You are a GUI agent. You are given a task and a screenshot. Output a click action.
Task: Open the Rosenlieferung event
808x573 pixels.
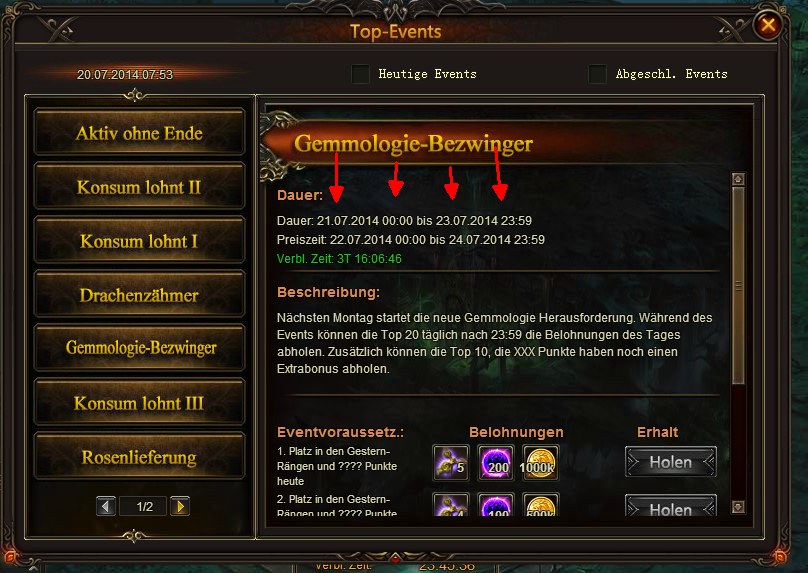pos(139,457)
